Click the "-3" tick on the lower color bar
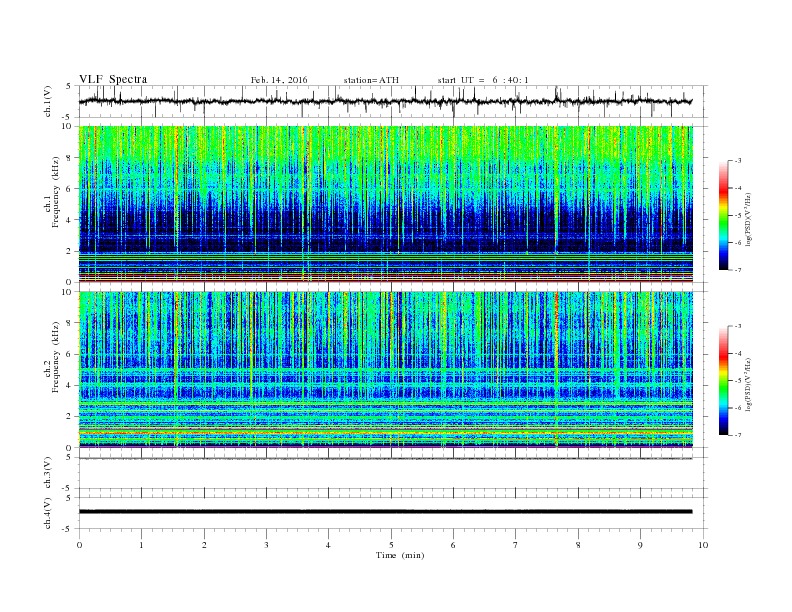Screen dimensions: 792x612 pyautogui.click(x=738, y=326)
